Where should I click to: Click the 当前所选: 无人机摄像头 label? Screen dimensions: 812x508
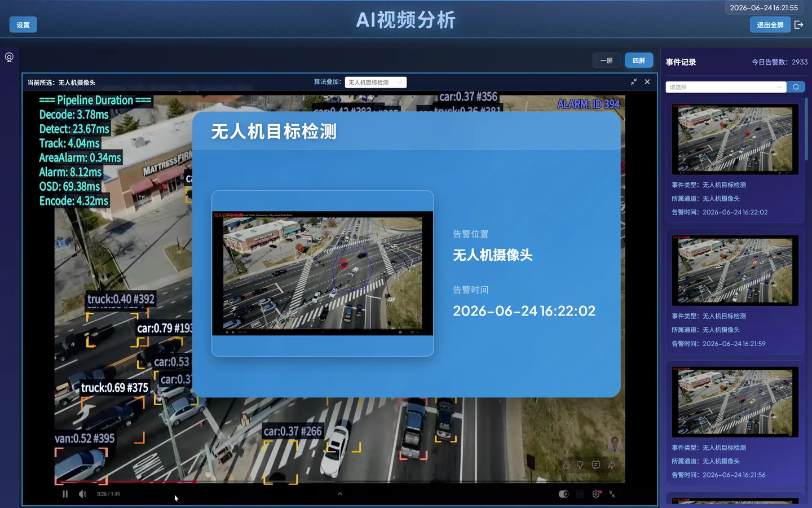pyautogui.click(x=61, y=82)
